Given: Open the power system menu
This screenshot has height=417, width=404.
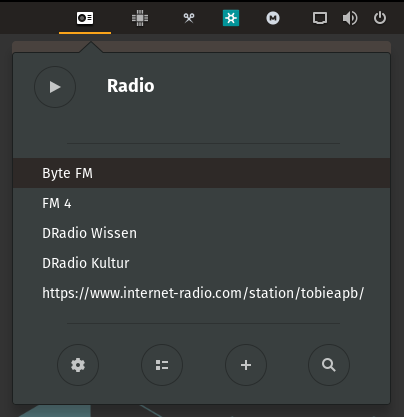Looking at the screenshot, I should click(380, 18).
